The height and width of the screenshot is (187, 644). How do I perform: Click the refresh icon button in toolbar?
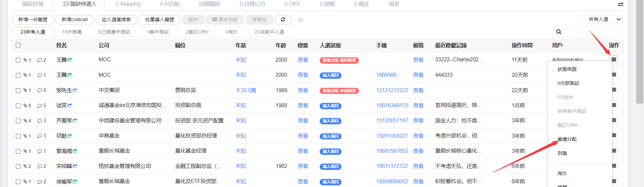click(x=283, y=20)
